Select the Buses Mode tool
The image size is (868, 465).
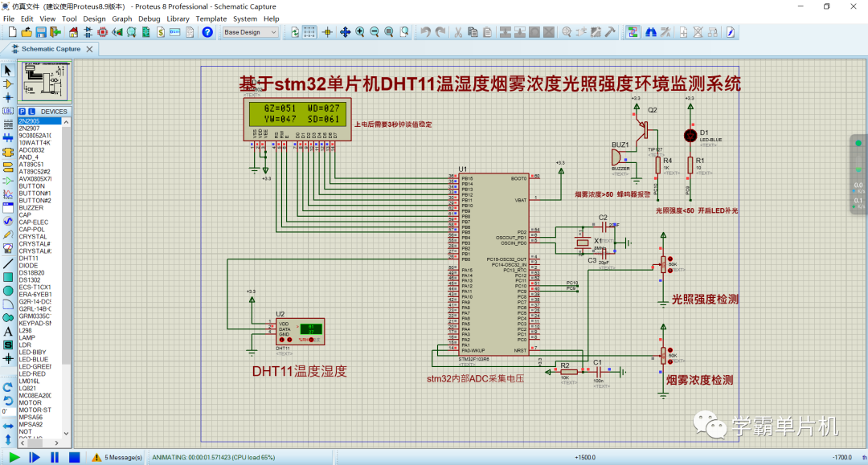8,138
